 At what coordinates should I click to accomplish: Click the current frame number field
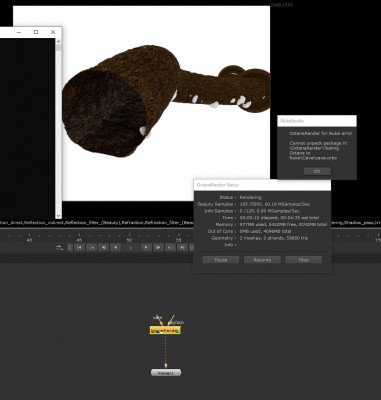(131, 248)
